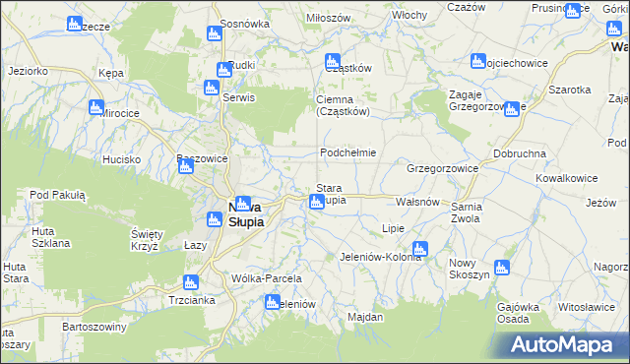The width and height of the screenshot is (630, 364).
Task: Click the Kępa place label
Action: [x=111, y=74]
